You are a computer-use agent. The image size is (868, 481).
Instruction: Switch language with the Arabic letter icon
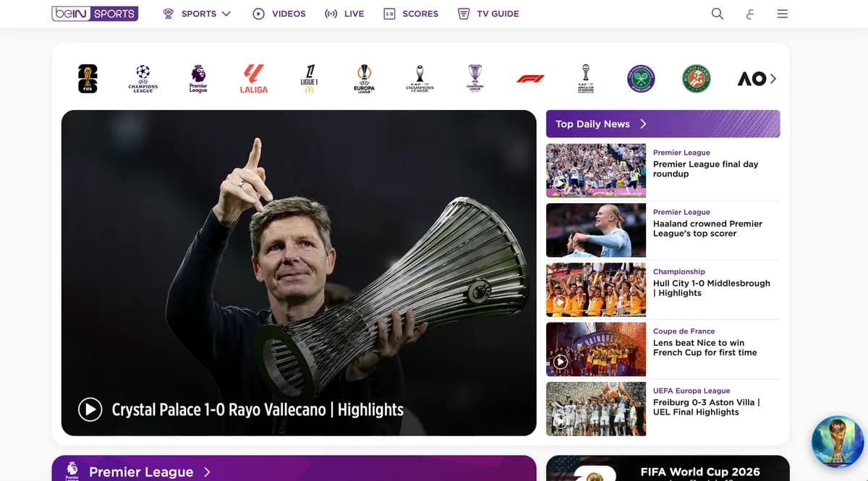coord(749,14)
